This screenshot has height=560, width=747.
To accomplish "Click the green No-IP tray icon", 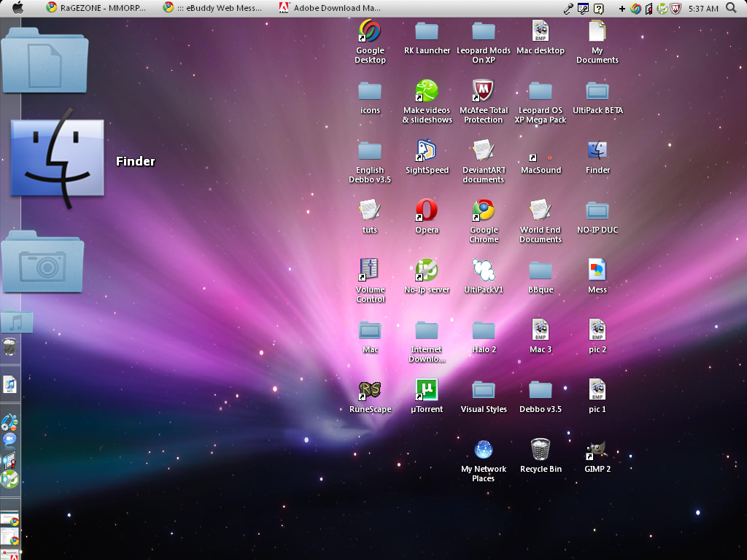I will point(662,9).
